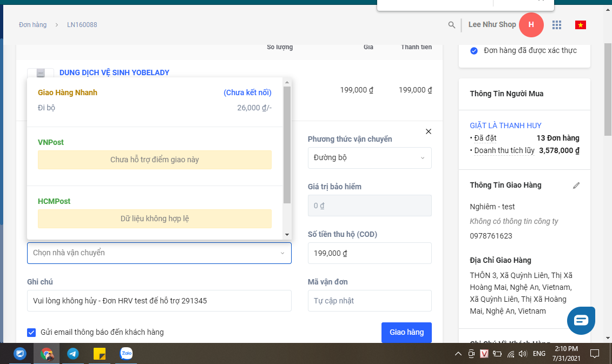Click the Ghi chú note input field
This screenshot has height=364, width=612.
coord(159,301)
